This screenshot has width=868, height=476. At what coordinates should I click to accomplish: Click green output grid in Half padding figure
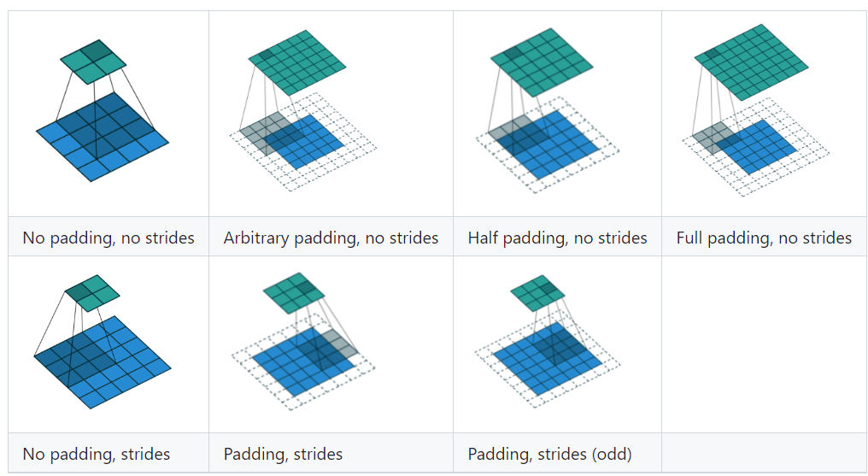[542, 62]
